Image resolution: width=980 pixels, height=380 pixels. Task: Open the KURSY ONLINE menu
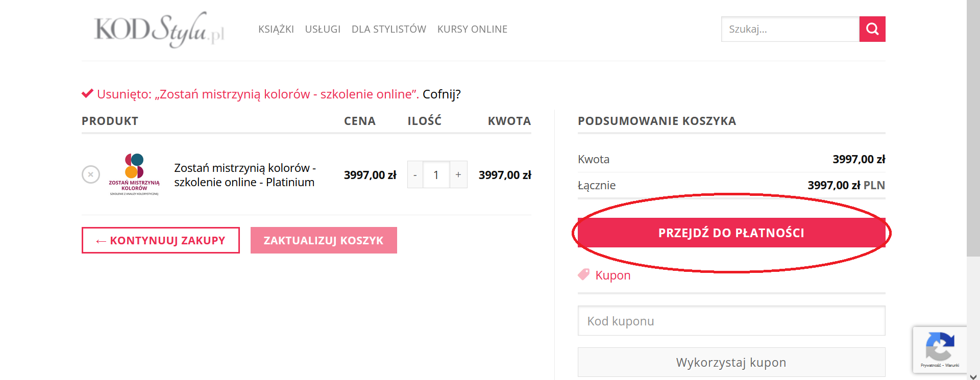472,29
